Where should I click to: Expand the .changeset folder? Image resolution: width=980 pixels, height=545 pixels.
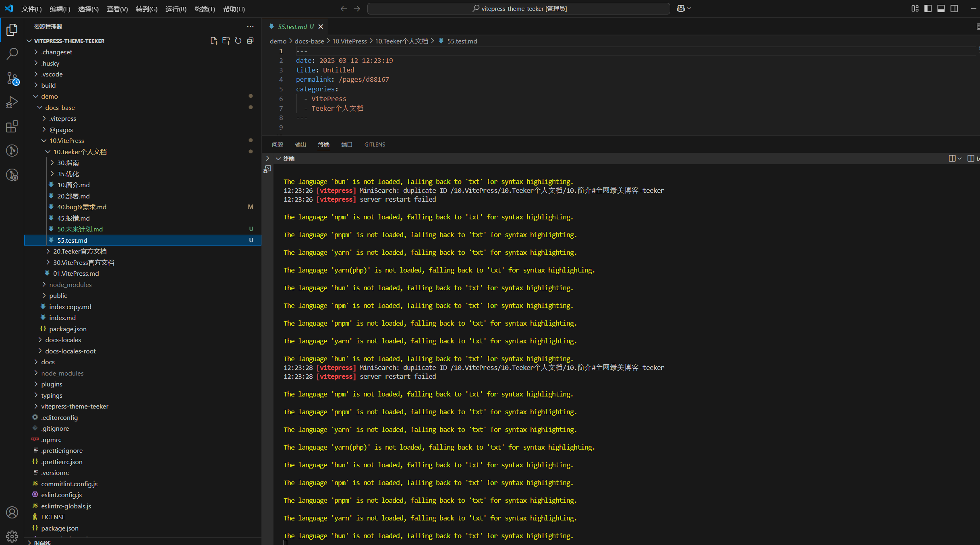tap(36, 52)
